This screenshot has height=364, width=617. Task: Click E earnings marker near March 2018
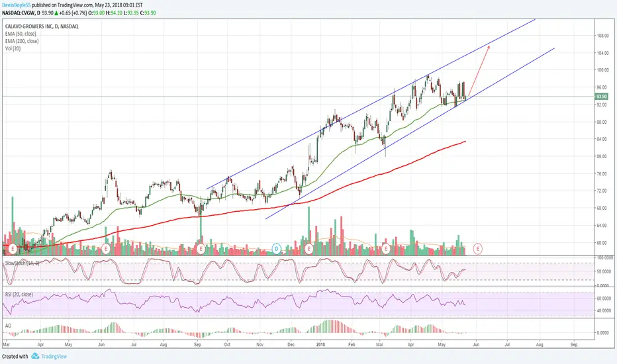click(385, 249)
